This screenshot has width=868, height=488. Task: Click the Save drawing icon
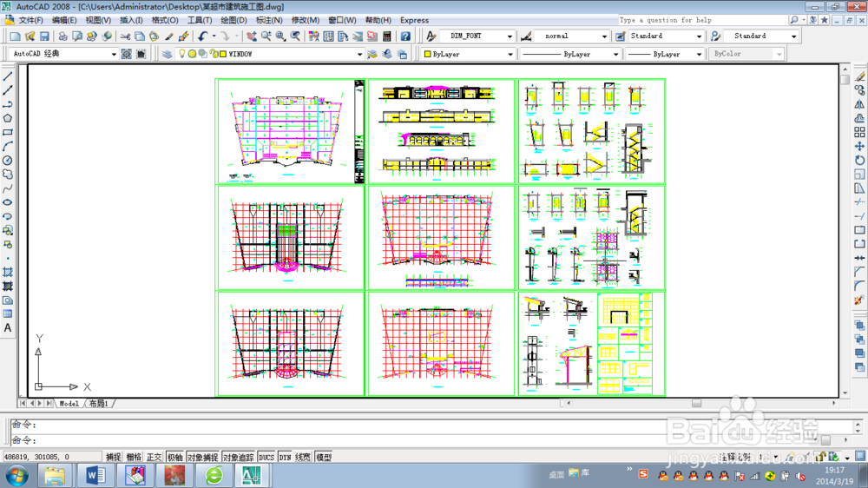[x=44, y=36]
